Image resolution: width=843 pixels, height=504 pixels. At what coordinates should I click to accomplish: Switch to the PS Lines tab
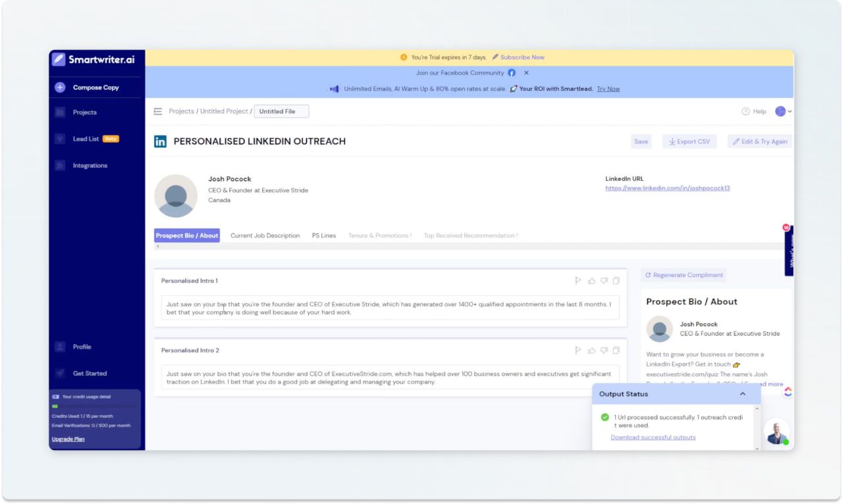point(324,236)
